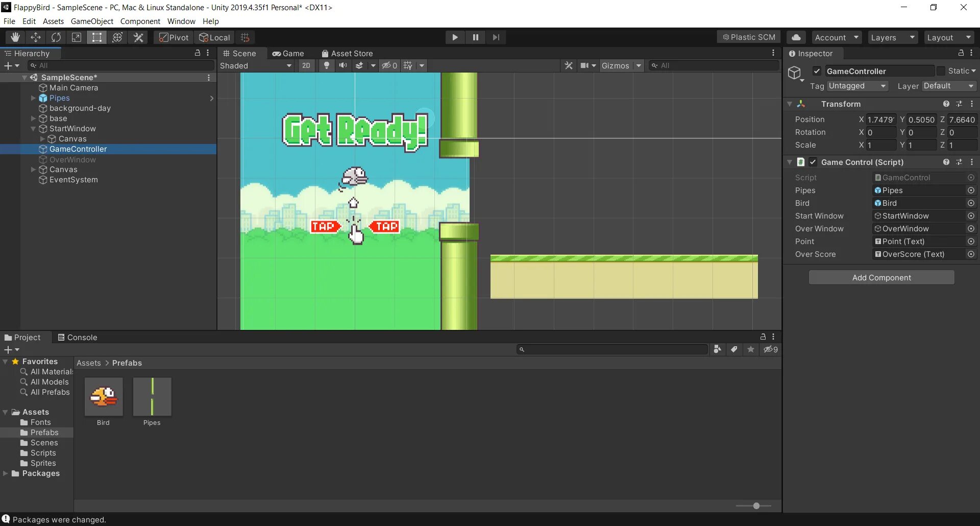Viewport: 980px width, 526px height.
Task: Toggle scene grid visibility
Action: point(408,65)
